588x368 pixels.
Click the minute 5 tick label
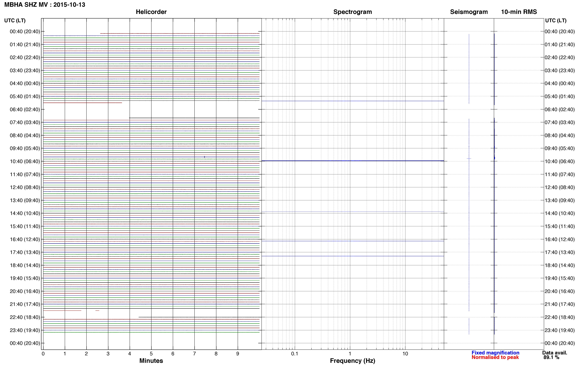coord(151,354)
